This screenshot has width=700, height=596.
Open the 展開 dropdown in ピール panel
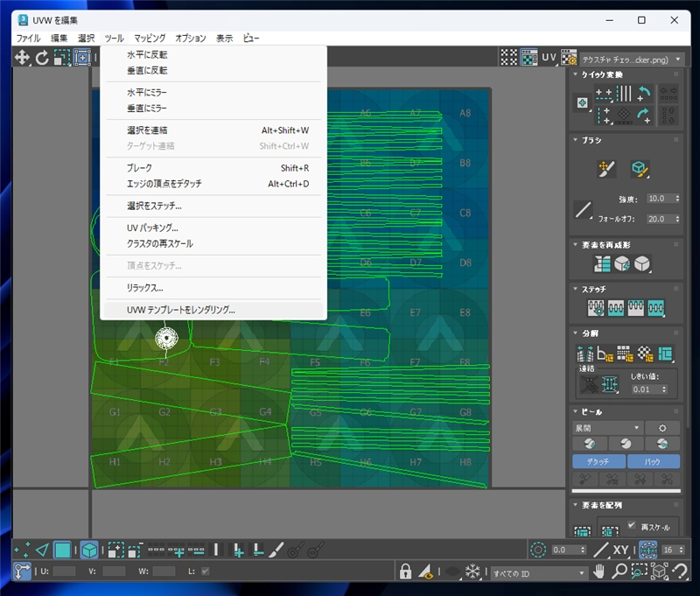click(606, 428)
